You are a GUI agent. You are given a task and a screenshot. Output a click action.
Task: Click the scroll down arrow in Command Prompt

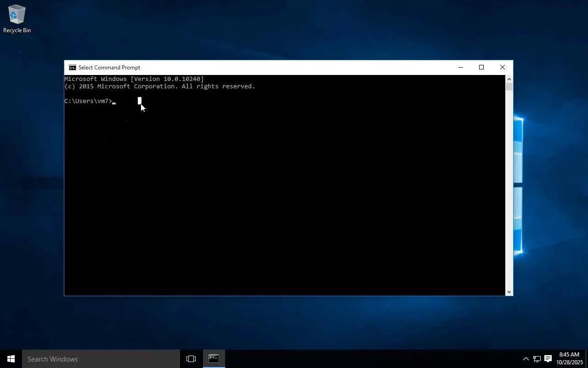(x=509, y=292)
